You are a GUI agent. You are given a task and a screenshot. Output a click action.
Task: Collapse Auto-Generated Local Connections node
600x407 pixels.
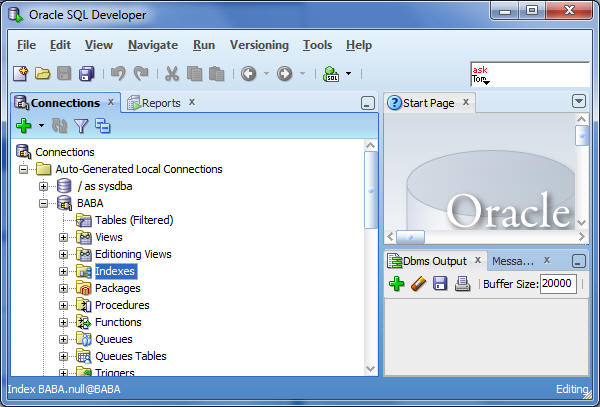pos(24,169)
